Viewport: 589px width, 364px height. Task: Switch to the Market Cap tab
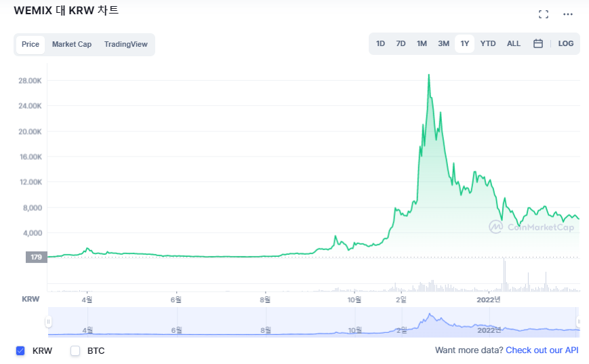[72, 44]
